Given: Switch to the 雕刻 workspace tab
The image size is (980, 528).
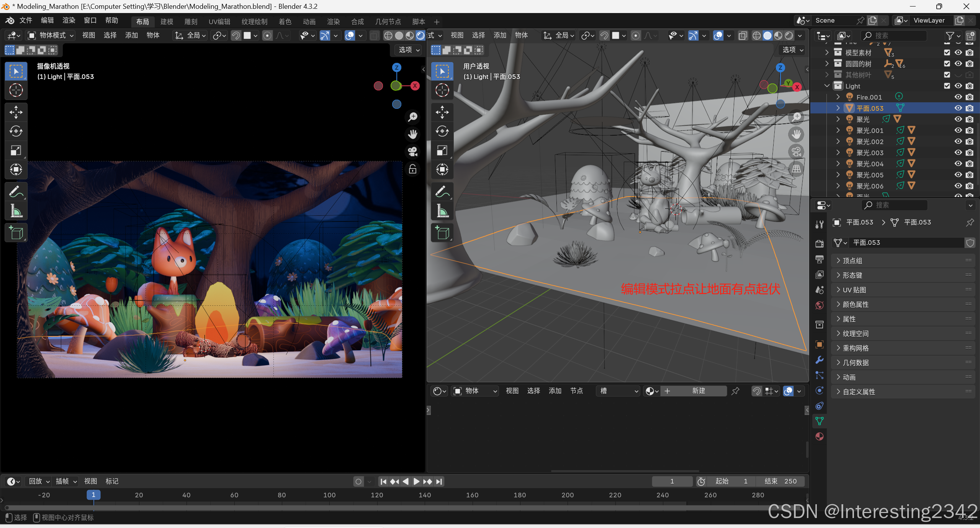Looking at the screenshot, I should 191,21.
